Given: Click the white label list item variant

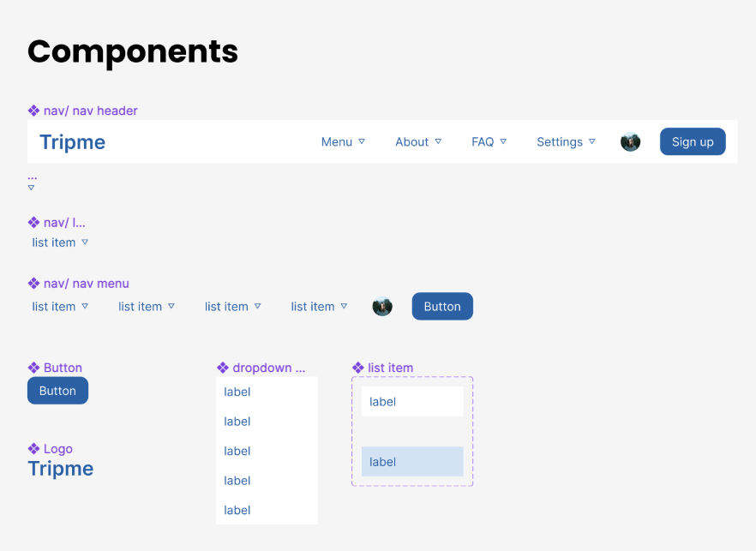Looking at the screenshot, I should pyautogui.click(x=412, y=401).
